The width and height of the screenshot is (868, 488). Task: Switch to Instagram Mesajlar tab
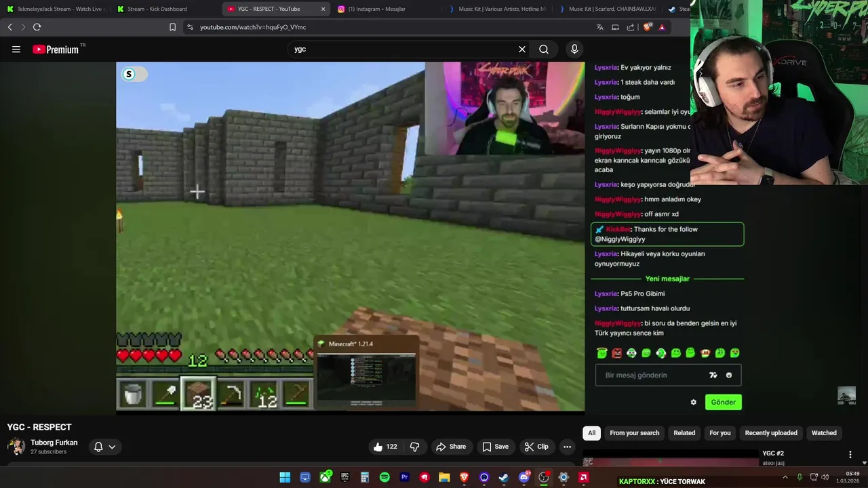click(386, 9)
